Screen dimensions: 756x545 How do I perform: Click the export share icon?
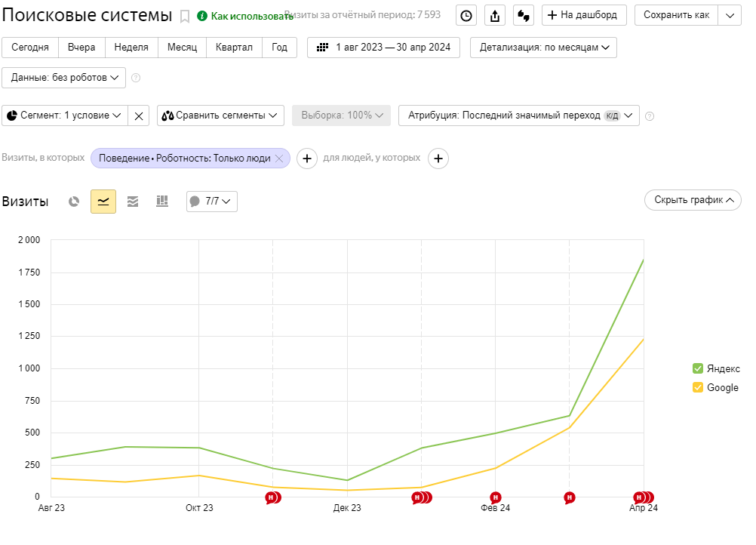tap(495, 15)
